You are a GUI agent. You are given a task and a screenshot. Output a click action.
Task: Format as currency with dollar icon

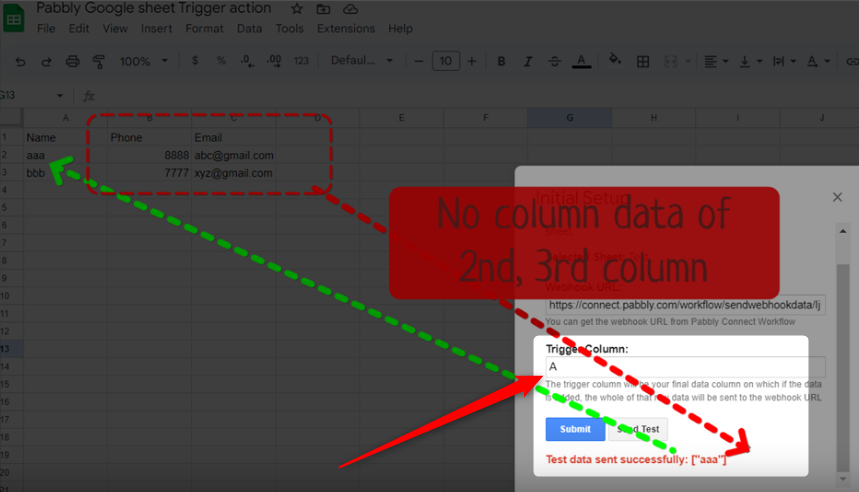pyautogui.click(x=195, y=61)
